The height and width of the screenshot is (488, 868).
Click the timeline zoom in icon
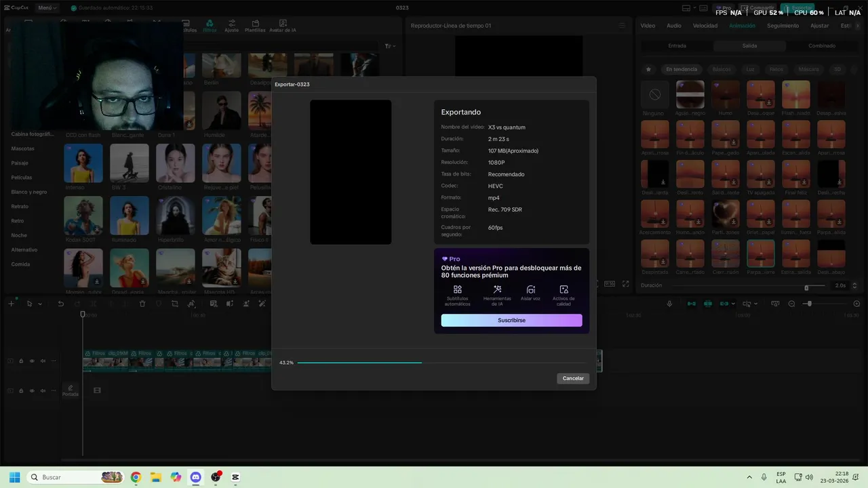(x=856, y=304)
